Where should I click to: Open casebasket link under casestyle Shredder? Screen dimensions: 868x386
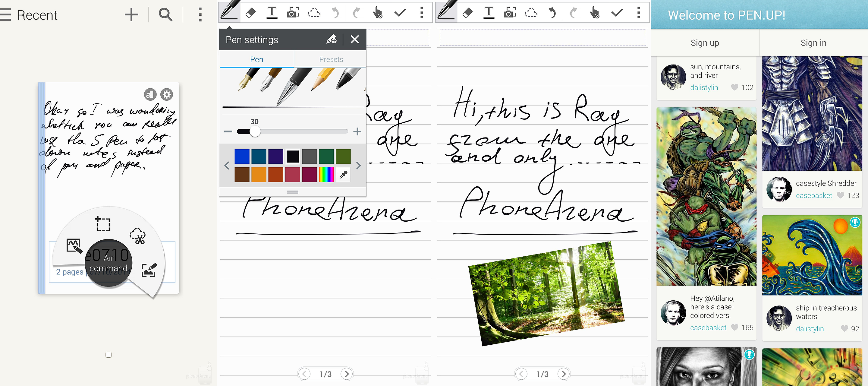814,195
